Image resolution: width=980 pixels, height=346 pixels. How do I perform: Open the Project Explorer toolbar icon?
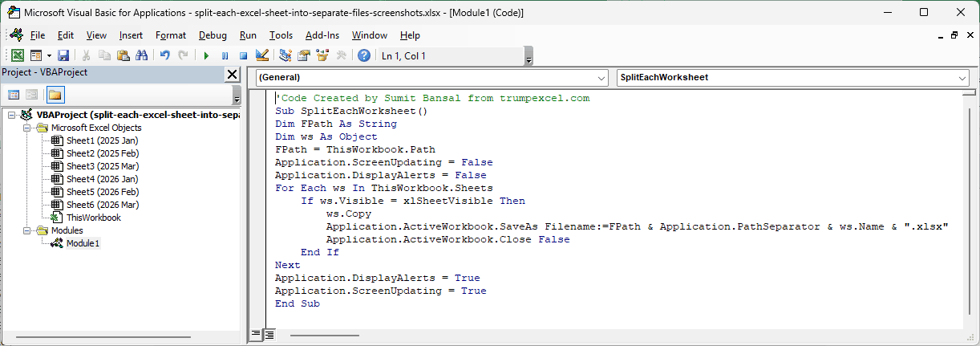[x=285, y=55]
